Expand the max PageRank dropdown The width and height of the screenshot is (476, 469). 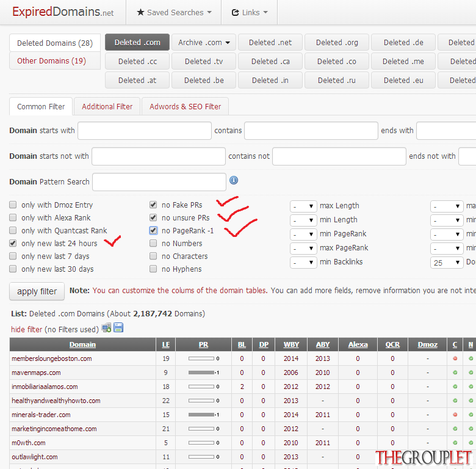(303, 249)
